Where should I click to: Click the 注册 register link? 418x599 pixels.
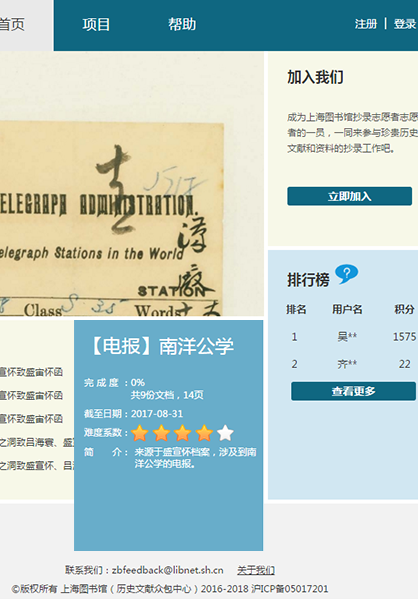(x=366, y=24)
